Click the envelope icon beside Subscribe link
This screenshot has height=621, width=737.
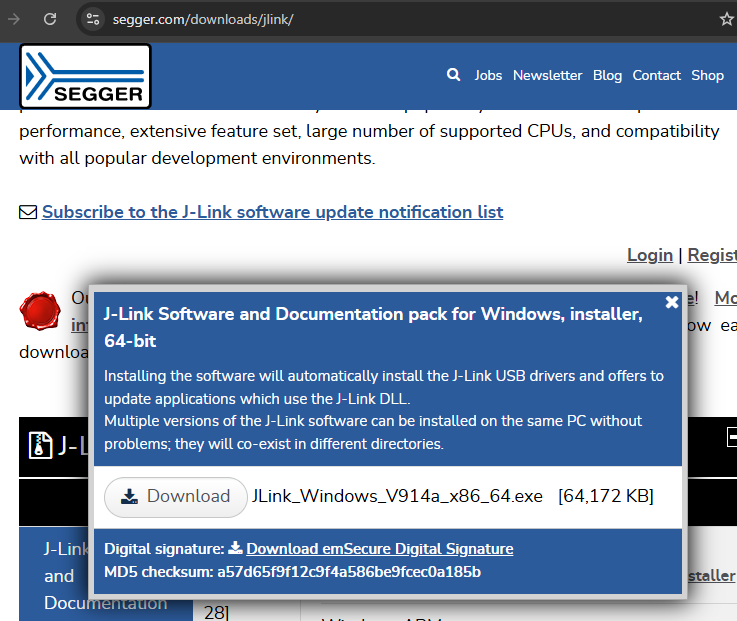coord(28,212)
